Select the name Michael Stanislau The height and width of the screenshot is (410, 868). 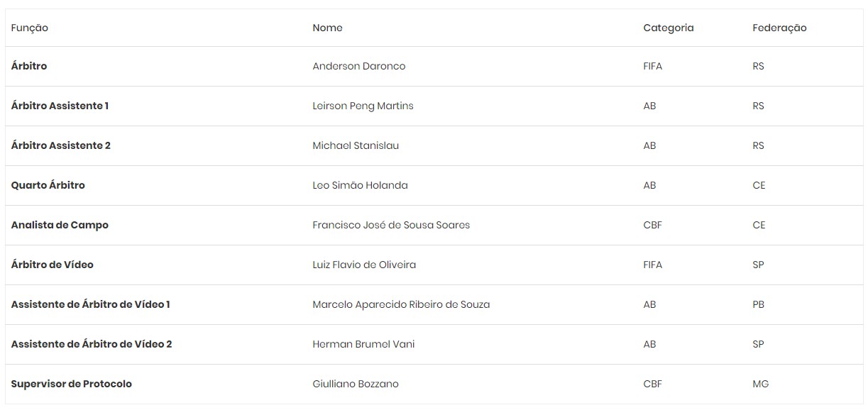pos(356,145)
